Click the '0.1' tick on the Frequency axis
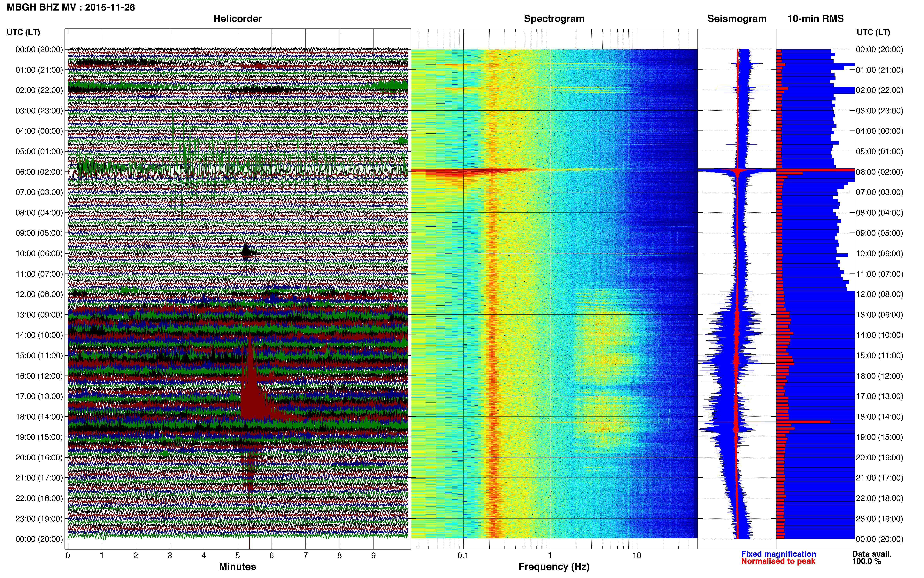Viewport: 924px width, 578px height. coord(463,555)
